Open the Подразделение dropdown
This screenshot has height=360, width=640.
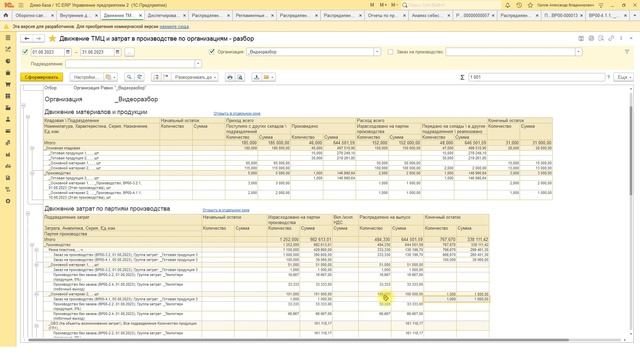198,64
